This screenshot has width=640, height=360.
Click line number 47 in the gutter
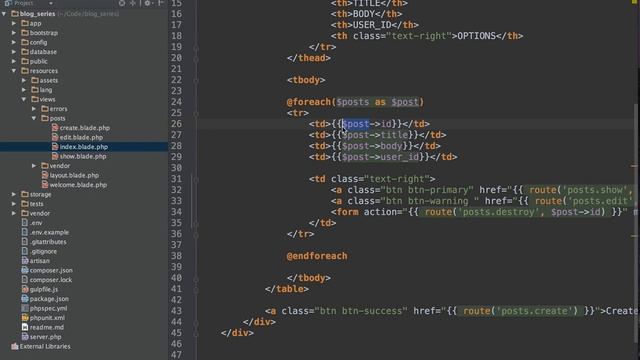(176, 355)
